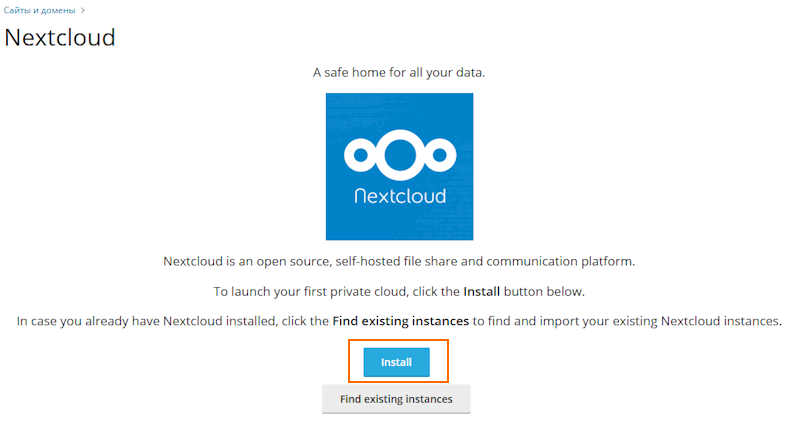Screen dimensions: 800x425
Task: Click the breadcrumb chevron arrow
Action: pos(83,10)
